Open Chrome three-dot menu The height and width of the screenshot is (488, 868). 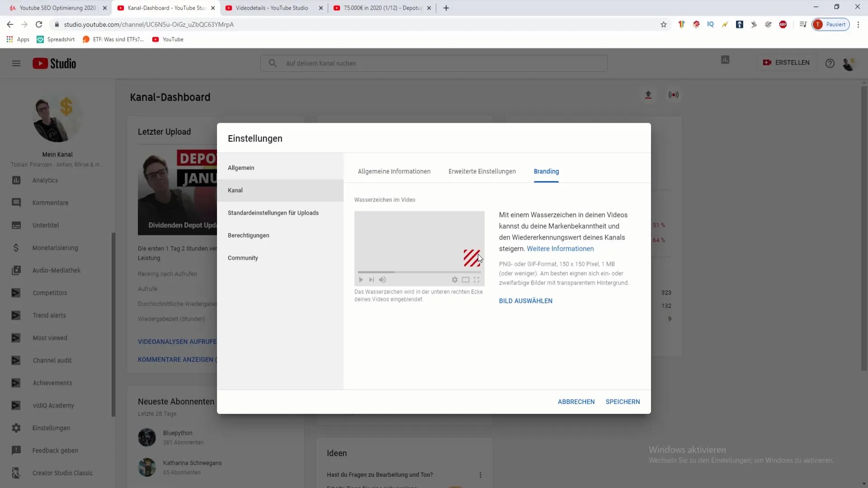pos(858,24)
